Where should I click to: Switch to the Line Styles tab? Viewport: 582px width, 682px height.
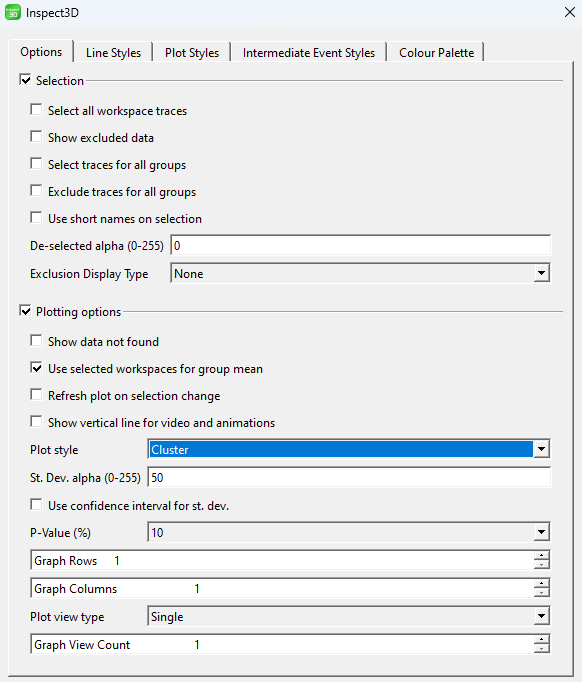point(113,53)
